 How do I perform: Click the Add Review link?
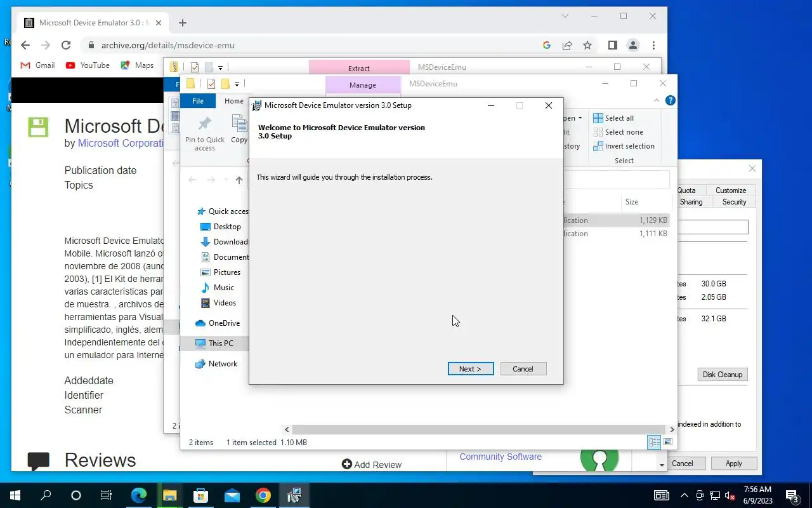372,465
